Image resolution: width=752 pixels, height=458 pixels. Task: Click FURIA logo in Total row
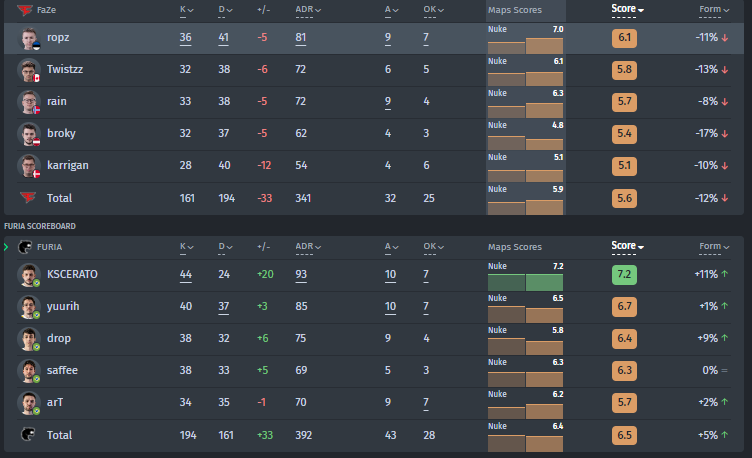coord(28,435)
